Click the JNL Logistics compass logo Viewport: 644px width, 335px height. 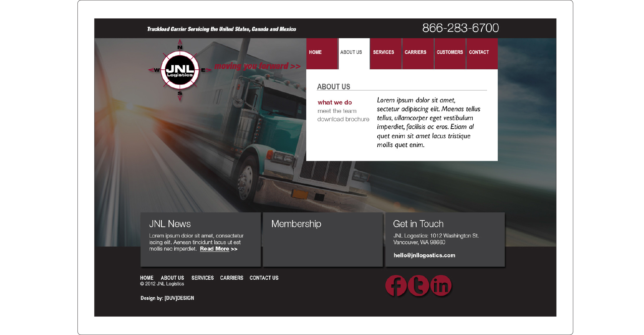180,70
